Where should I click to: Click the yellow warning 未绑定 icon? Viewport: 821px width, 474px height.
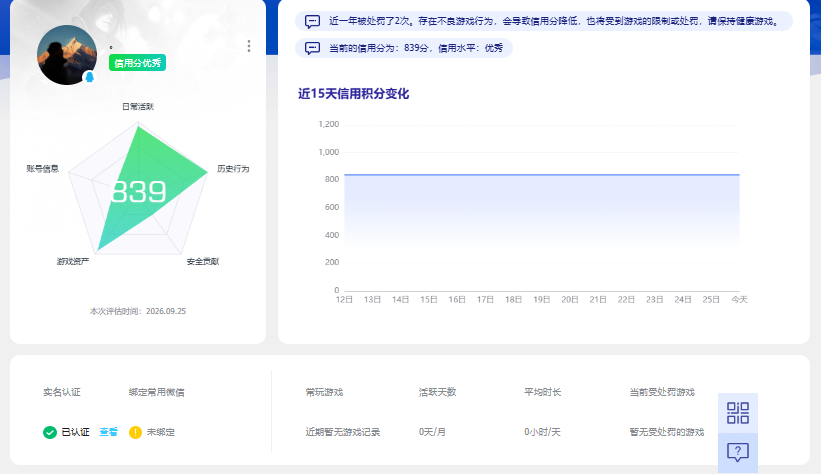click(x=135, y=432)
